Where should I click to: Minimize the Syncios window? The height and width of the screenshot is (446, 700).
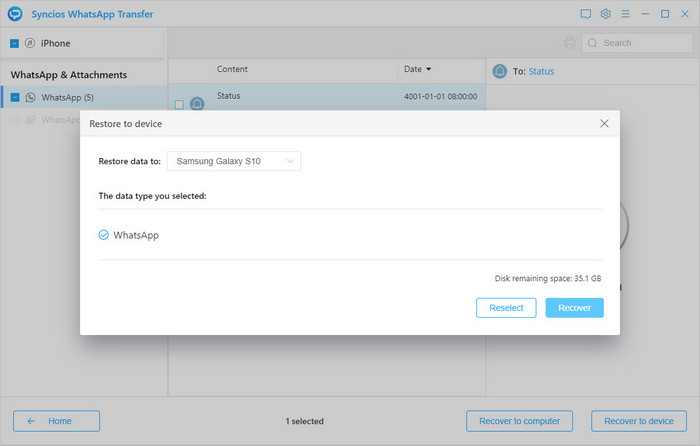coord(645,14)
